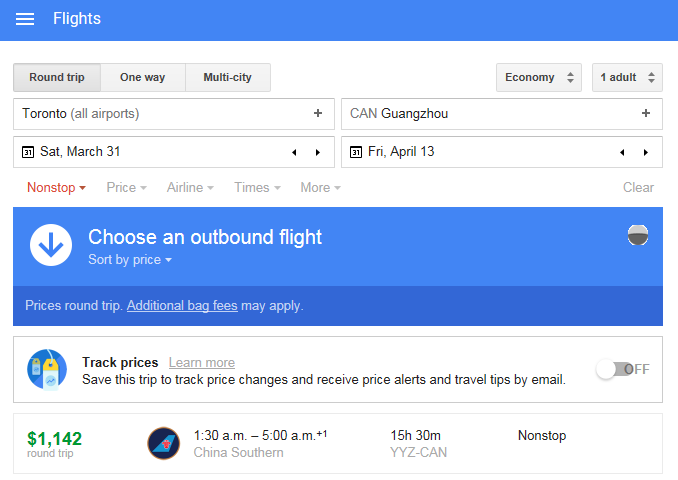The width and height of the screenshot is (678, 480).
Task: Open the hamburger menu icon
Action: (x=25, y=19)
